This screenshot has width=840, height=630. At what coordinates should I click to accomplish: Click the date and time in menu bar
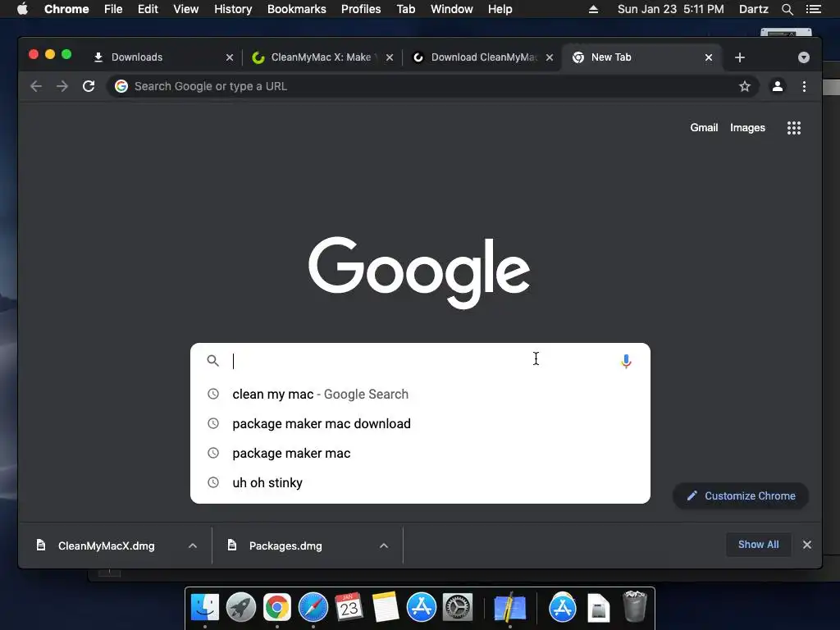(x=670, y=9)
